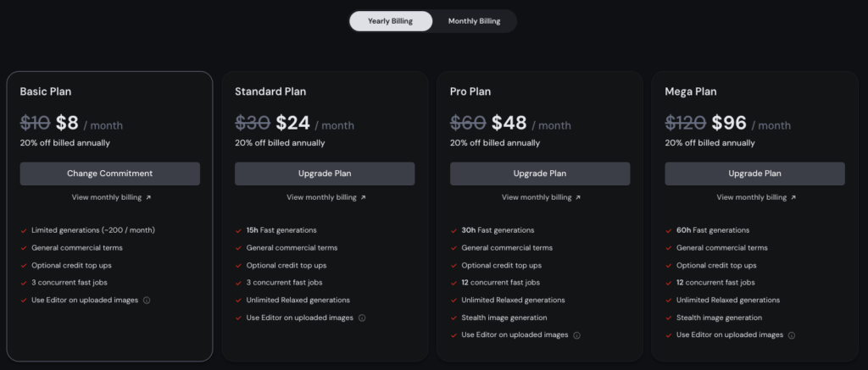Image resolution: width=868 pixels, height=370 pixels.
Task: Select Yearly Billing option
Action: 391,21
